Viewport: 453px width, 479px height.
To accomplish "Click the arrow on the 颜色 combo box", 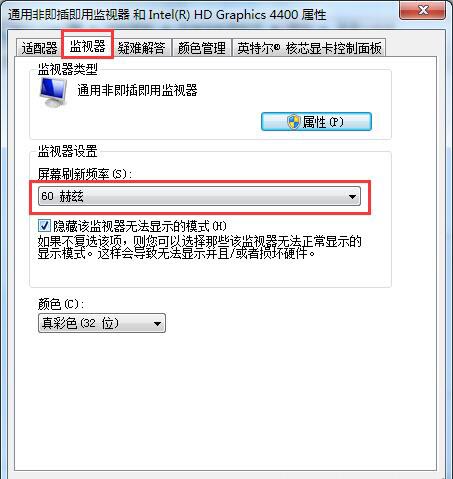I will (157, 323).
